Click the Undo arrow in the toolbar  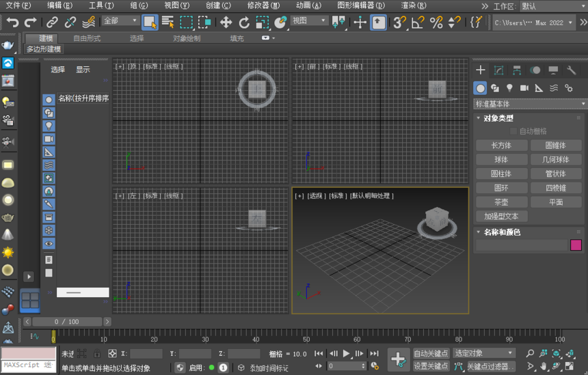click(x=13, y=23)
